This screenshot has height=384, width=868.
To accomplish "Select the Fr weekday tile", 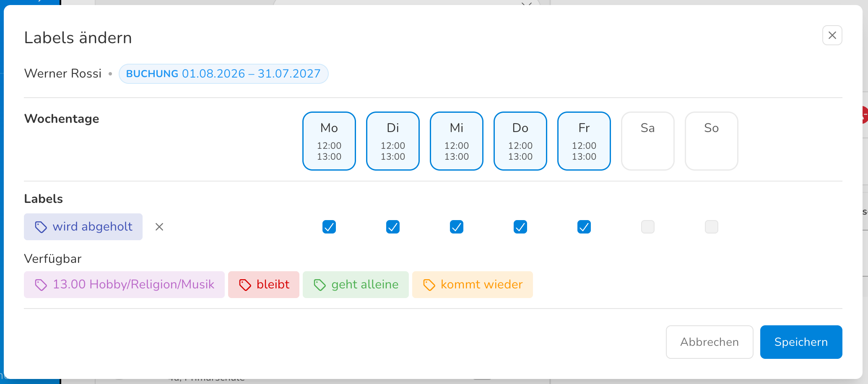I will (x=584, y=141).
